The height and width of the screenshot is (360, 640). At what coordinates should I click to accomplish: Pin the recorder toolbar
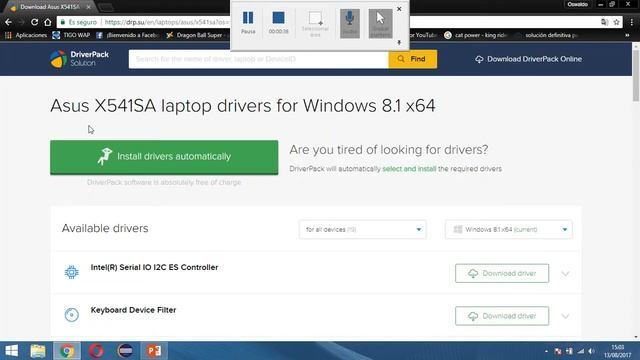click(x=399, y=42)
